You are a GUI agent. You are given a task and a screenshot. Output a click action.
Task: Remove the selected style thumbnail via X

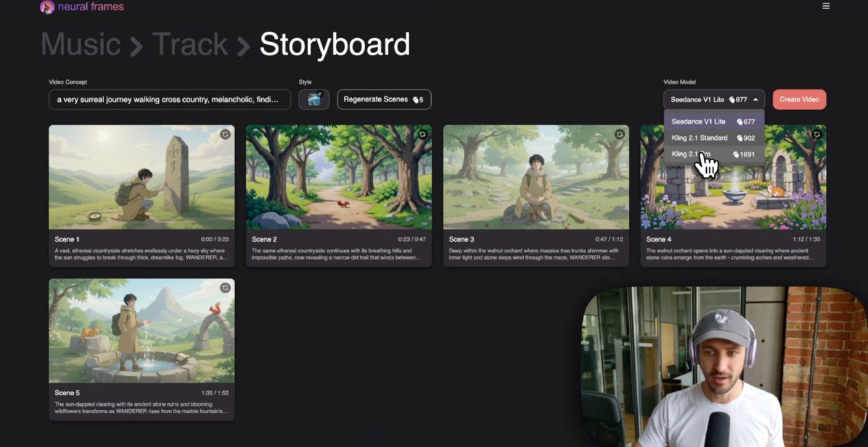pyautogui.click(x=320, y=94)
